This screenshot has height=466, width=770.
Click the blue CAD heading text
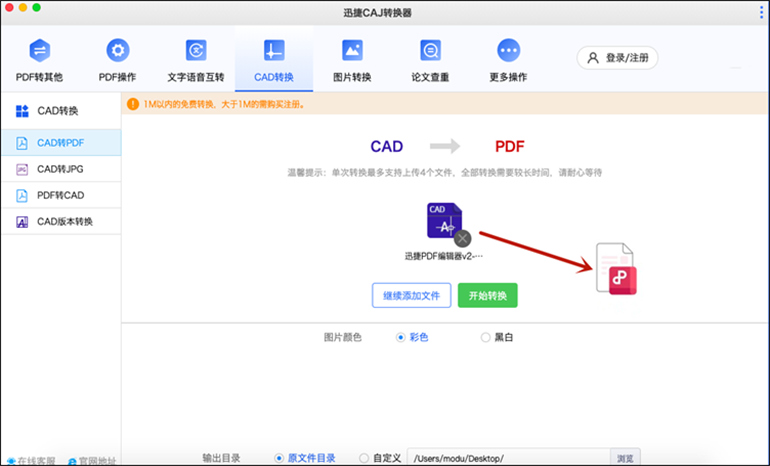pos(386,146)
